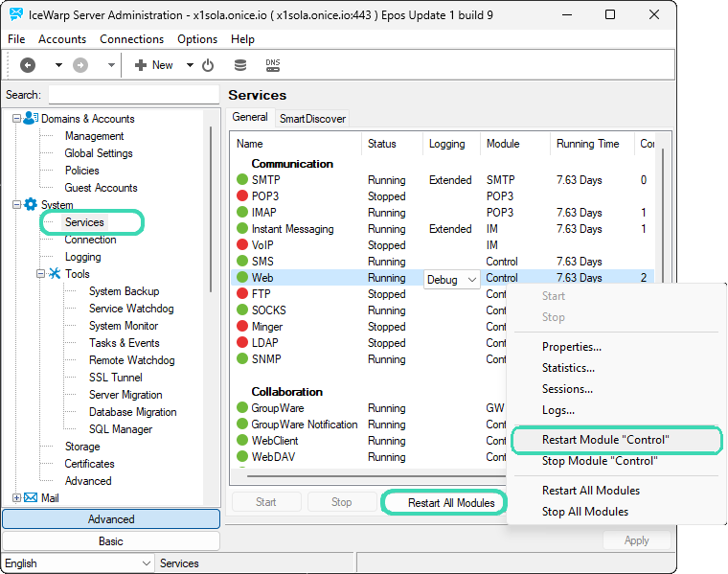
Task: Select Services in the tree
Action: click(84, 222)
